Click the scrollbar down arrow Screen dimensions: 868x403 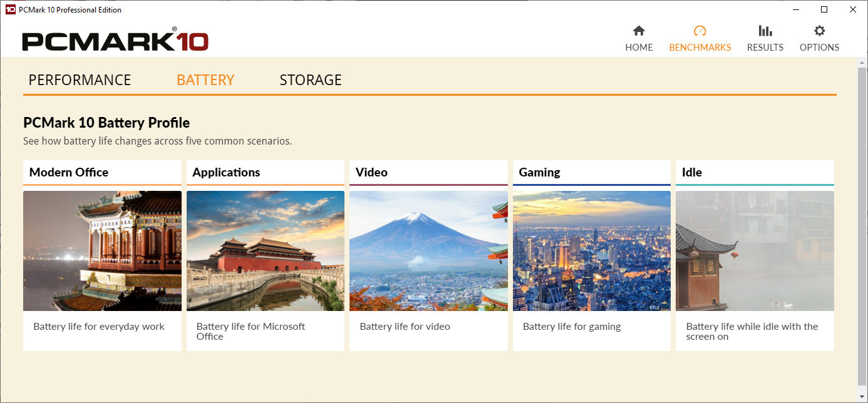[862, 395]
